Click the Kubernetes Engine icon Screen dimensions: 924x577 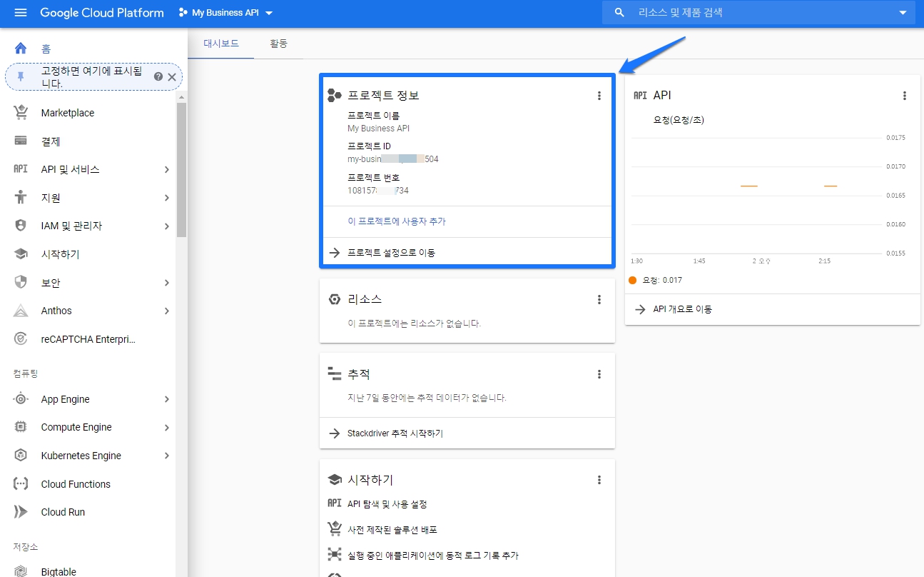pos(21,456)
